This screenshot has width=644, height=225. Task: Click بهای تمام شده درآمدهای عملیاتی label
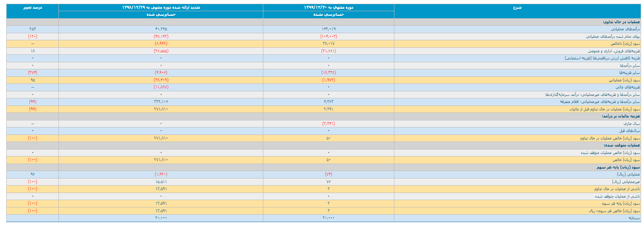point(613,37)
